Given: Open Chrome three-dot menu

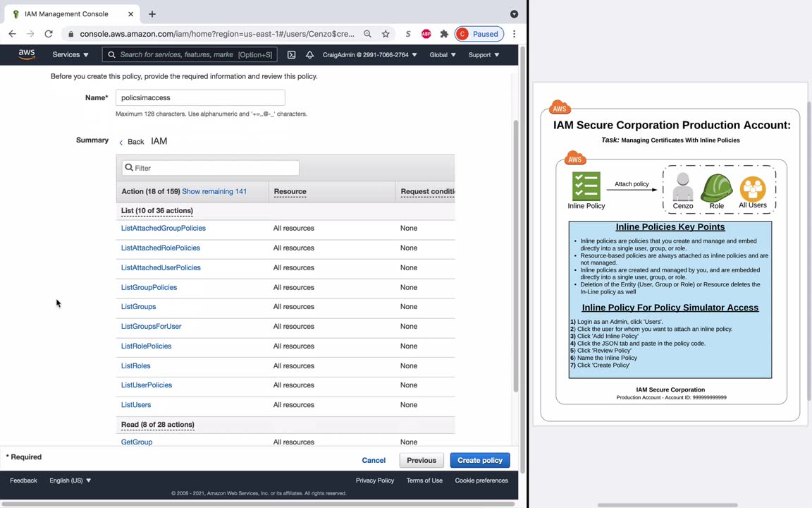Looking at the screenshot, I should 515,34.
